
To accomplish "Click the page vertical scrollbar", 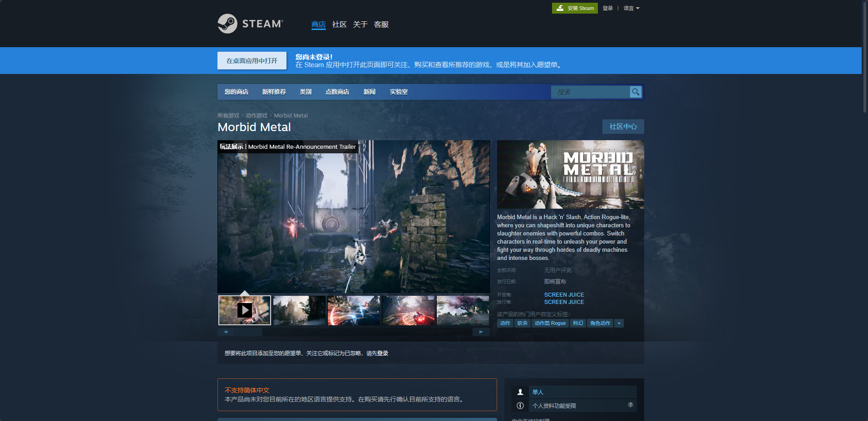I will [865, 57].
